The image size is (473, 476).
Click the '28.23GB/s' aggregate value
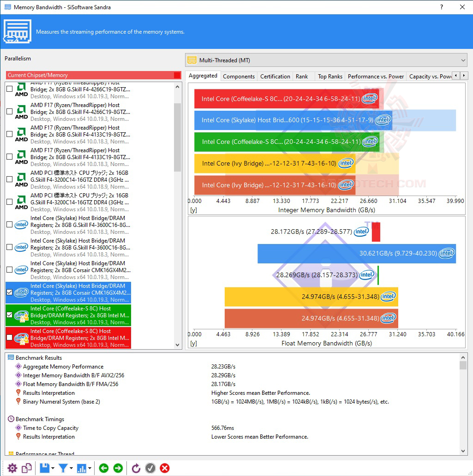tap(223, 366)
